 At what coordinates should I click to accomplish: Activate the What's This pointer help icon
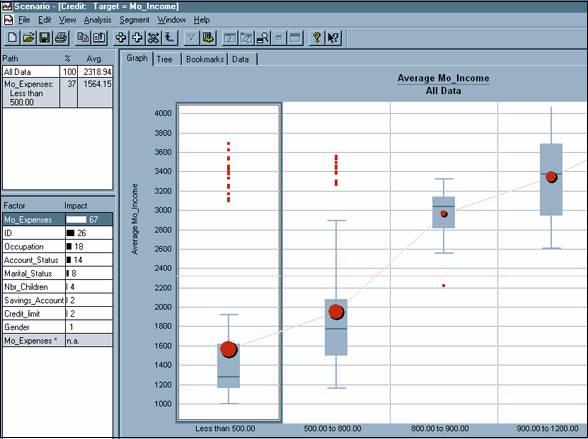[x=333, y=38]
